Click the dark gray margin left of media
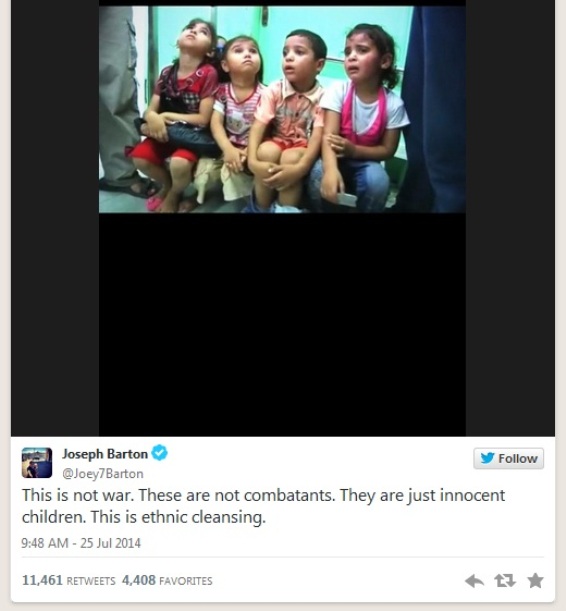The height and width of the screenshot is (611, 566). [55, 218]
